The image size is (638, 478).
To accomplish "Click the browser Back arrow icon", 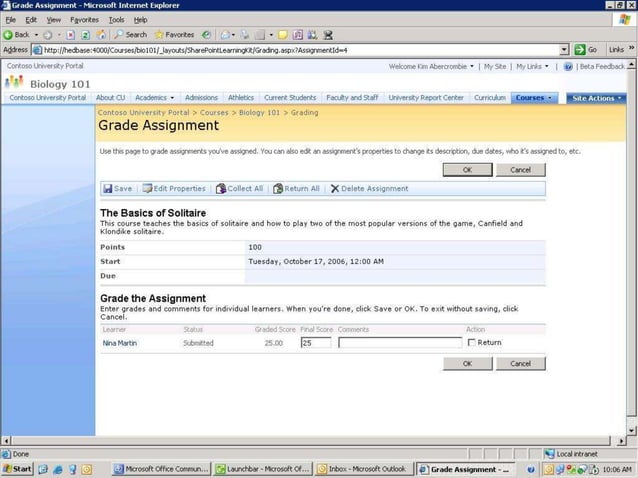I will 8,35.
